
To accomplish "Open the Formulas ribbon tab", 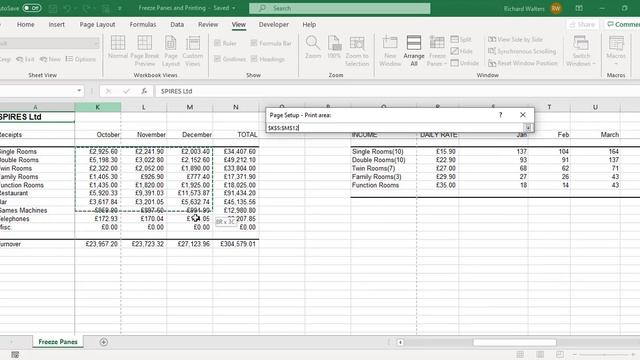I will 143,24.
